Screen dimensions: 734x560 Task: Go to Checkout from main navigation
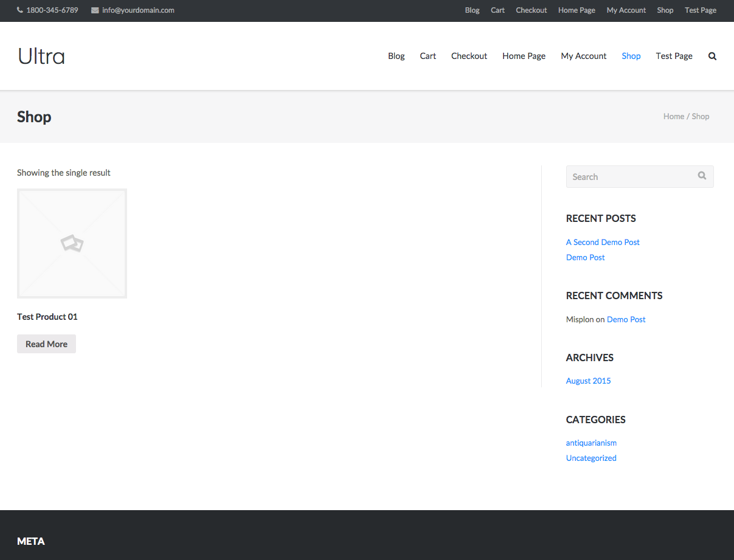[469, 56]
